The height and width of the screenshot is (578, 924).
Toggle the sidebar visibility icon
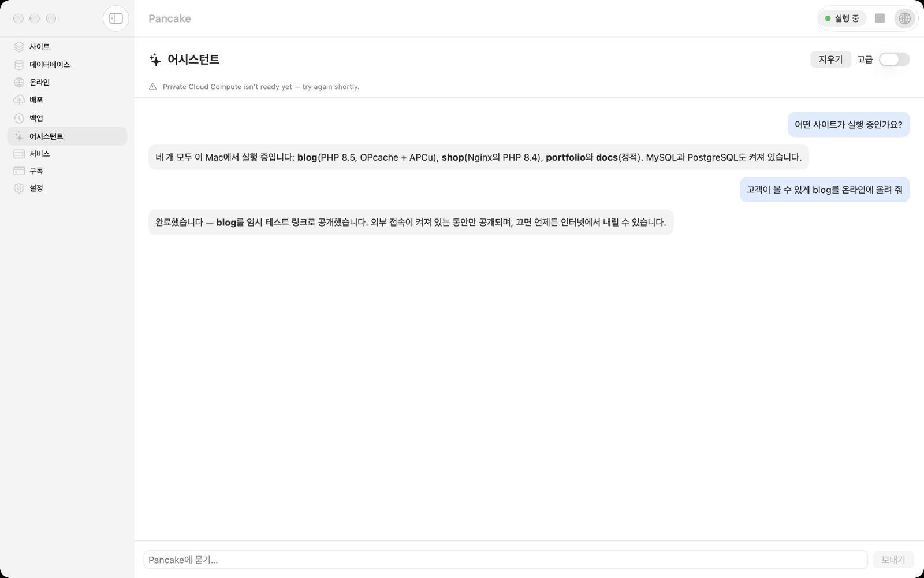(x=116, y=18)
